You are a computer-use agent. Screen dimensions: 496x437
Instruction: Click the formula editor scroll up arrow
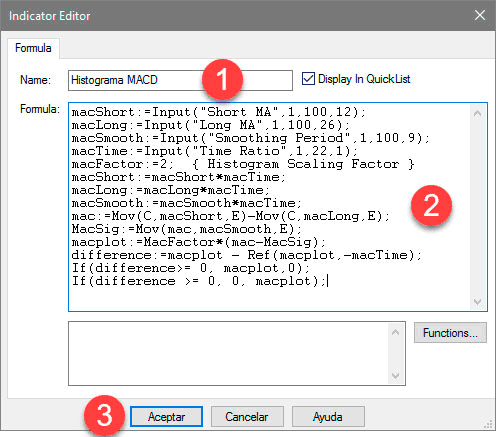point(477,114)
